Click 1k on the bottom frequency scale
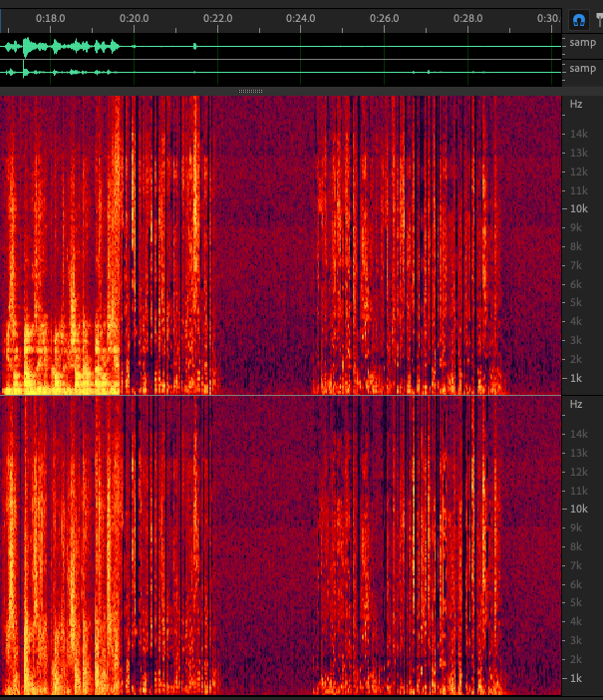The width and height of the screenshot is (603, 700). coord(576,678)
